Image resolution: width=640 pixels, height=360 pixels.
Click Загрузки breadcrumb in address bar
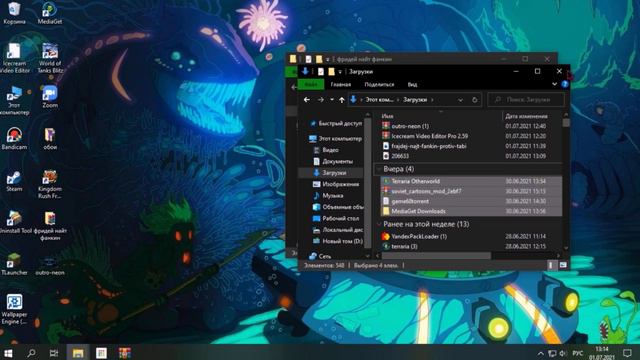click(415, 100)
